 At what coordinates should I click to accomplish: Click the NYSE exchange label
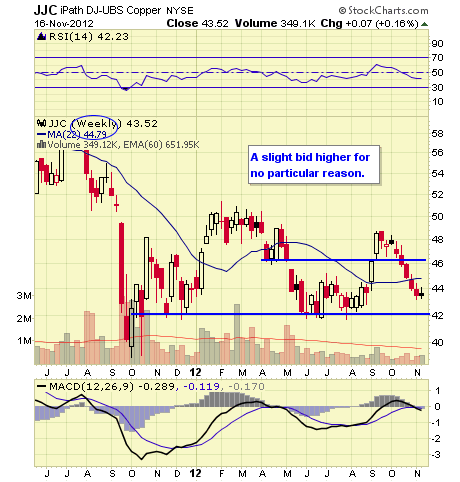180,11
